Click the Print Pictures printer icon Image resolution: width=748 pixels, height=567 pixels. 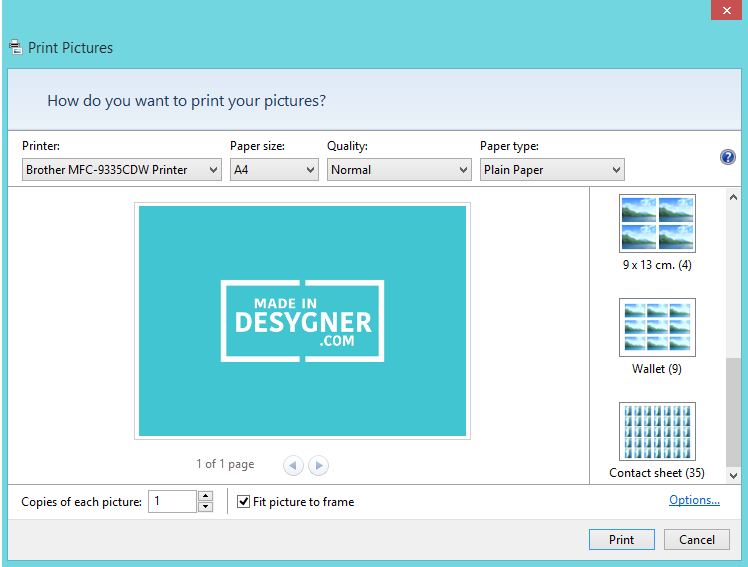16,47
